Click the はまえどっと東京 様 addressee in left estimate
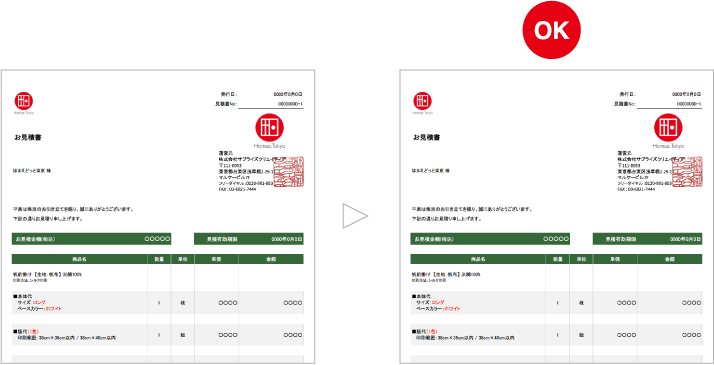The height and width of the screenshot is (365, 714). [x=32, y=171]
